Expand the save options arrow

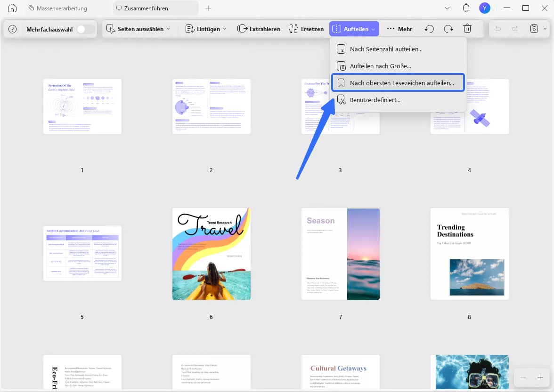pos(545,29)
